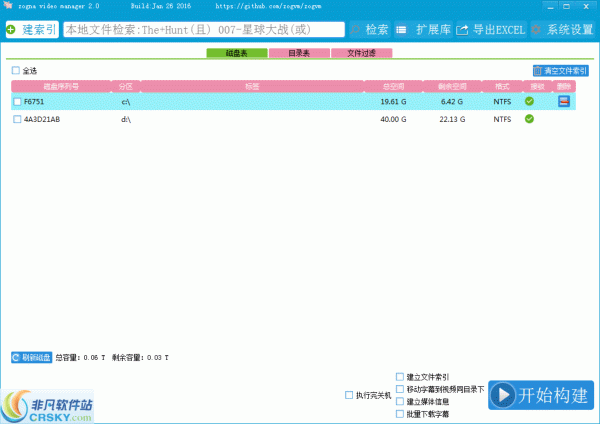Check the box for disk 4A3D21AB
The height and width of the screenshot is (424, 600).
click(17, 120)
